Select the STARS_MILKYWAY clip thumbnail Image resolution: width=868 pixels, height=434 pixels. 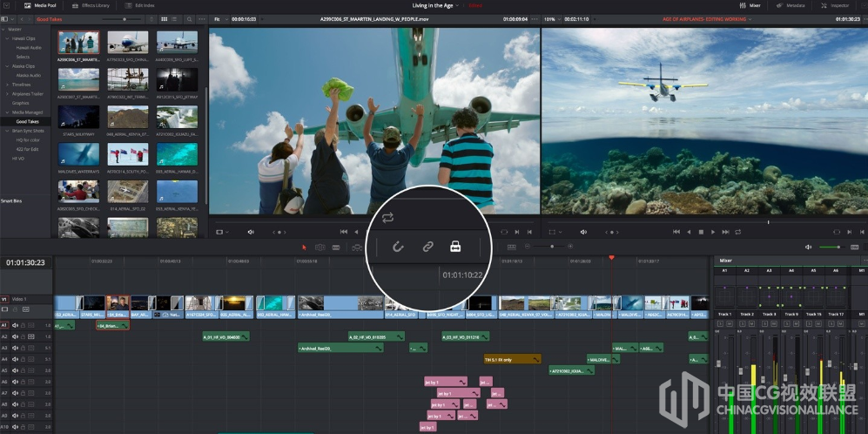(x=78, y=117)
